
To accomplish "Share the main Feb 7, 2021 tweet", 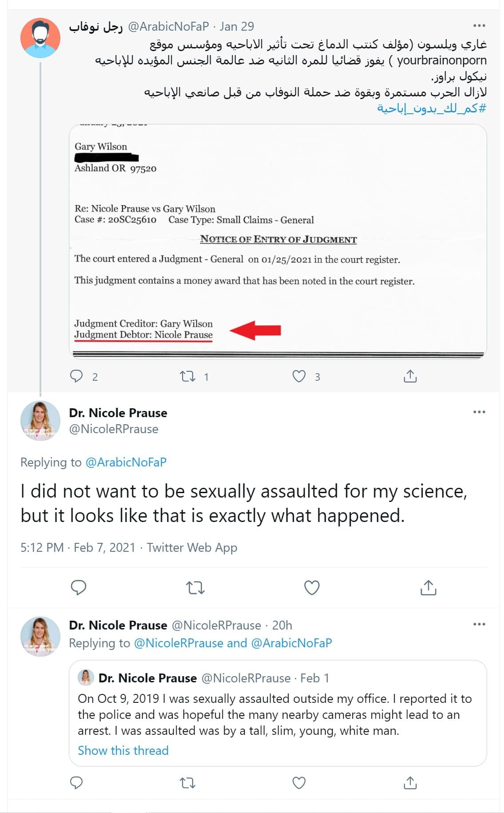I will [428, 587].
